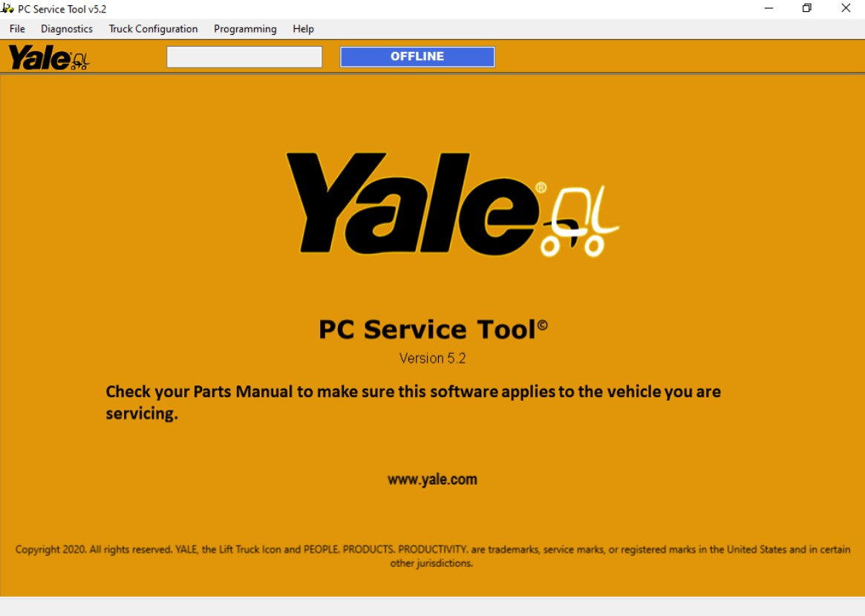Close the PC Service Tool window
Viewport: 865px width, 616px height.
coord(845,9)
